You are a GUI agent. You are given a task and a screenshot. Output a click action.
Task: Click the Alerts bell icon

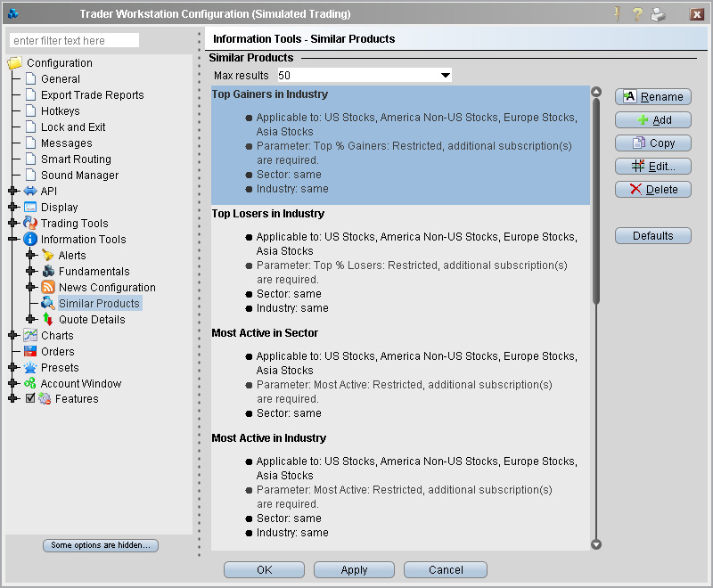(48, 255)
